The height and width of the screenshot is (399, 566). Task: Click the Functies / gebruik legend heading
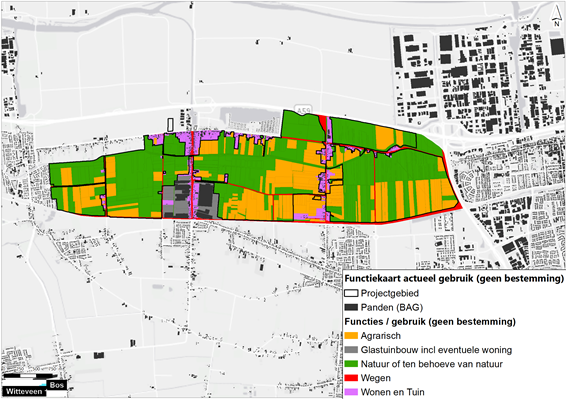pyautogui.click(x=430, y=321)
